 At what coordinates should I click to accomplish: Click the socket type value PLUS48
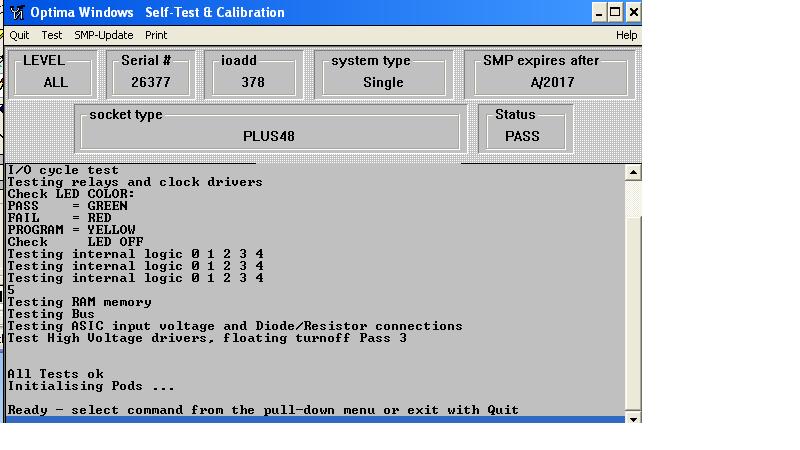pyautogui.click(x=269, y=136)
